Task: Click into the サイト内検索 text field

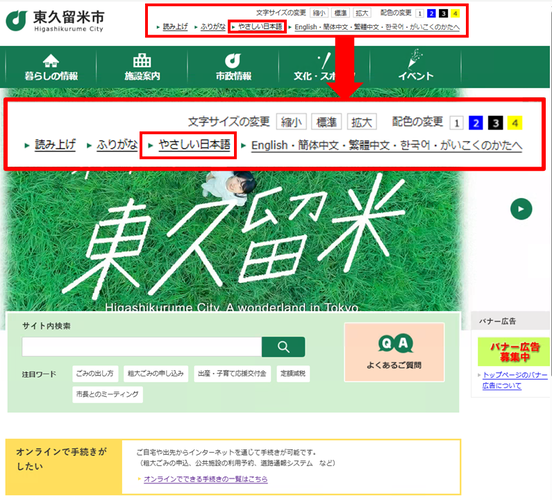Action: pyautogui.click(x=142, y=347)
